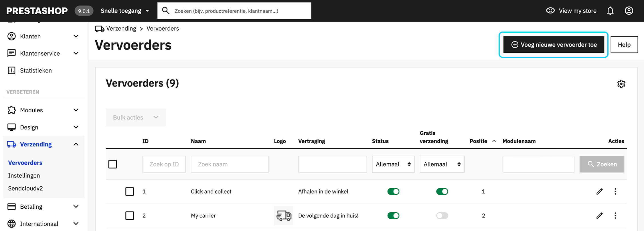Open the table settings gear icon

(x=621, y=84)
